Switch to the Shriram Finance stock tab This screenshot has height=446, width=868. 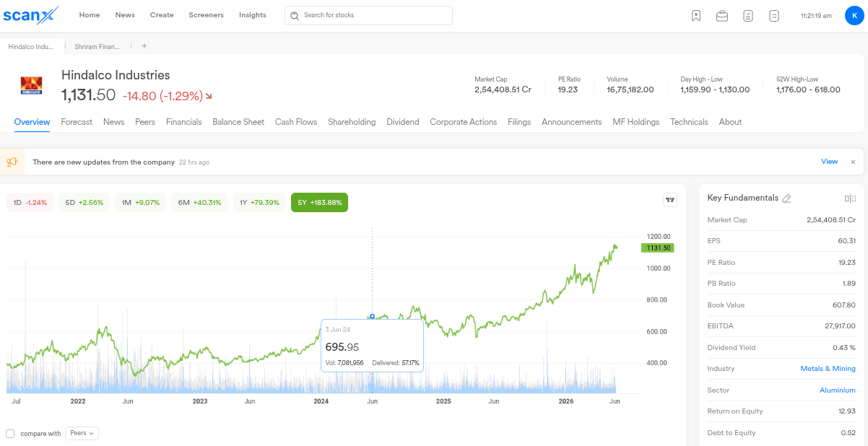[x=97, y=46]
